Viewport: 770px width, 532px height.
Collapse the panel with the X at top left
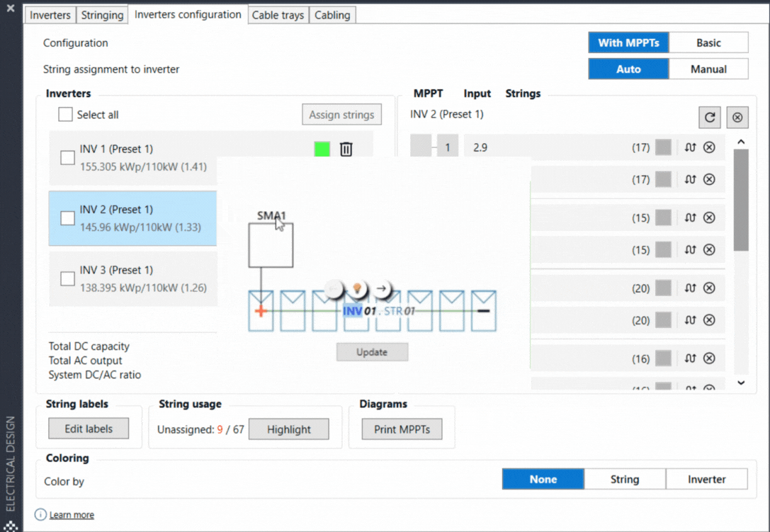click(9, 9)
